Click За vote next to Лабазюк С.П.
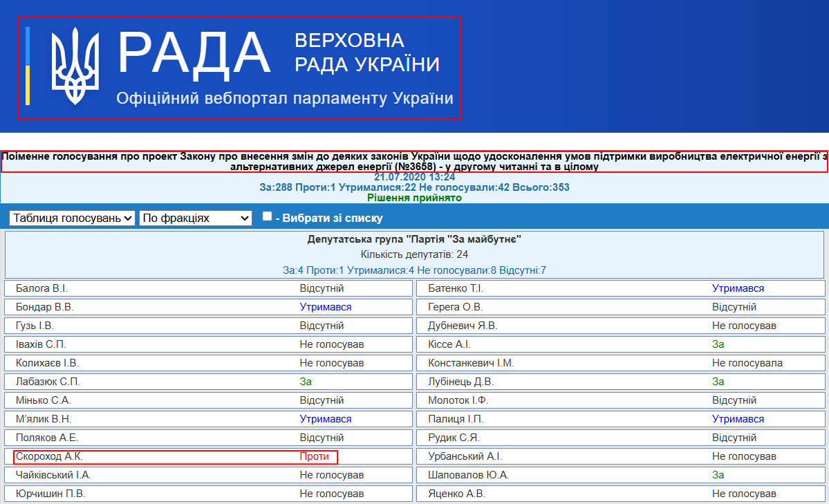 tap(306, 382)
